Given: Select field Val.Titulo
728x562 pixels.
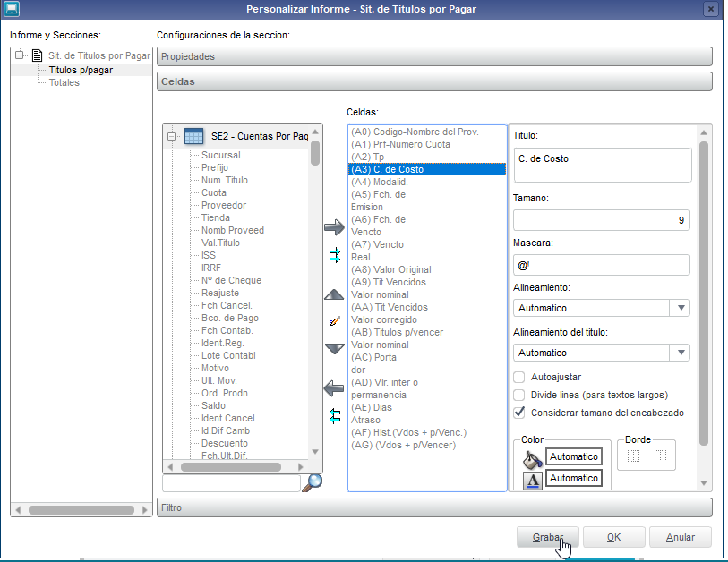Looking at the screenshot, I should [220, 243].
